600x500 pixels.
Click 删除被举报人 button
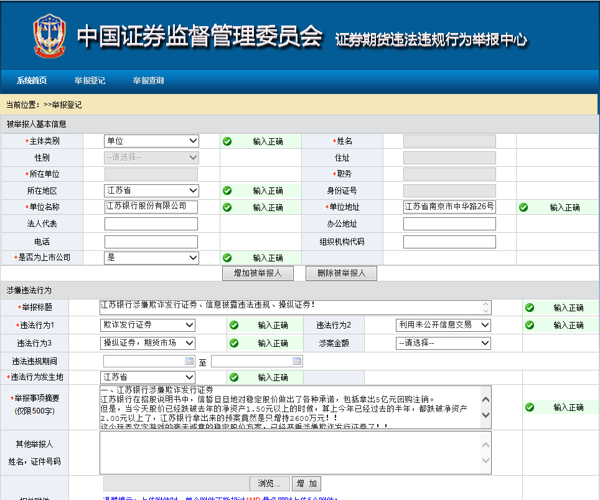341,273
